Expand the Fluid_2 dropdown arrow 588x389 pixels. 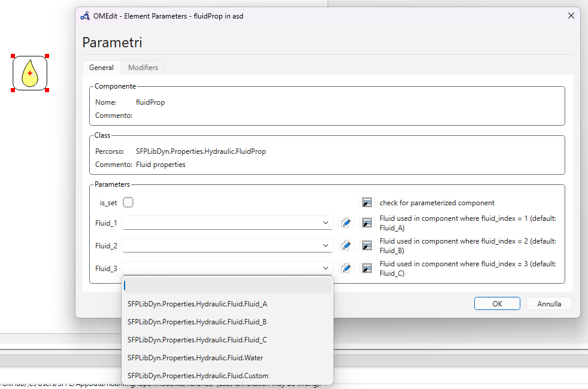point(326,245)
